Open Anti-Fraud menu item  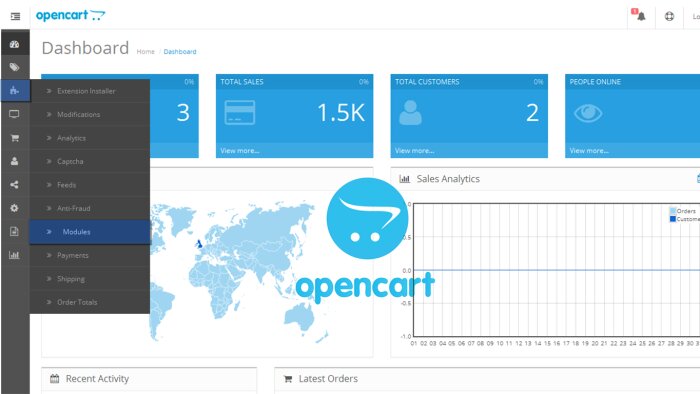[x=90, y=208]
